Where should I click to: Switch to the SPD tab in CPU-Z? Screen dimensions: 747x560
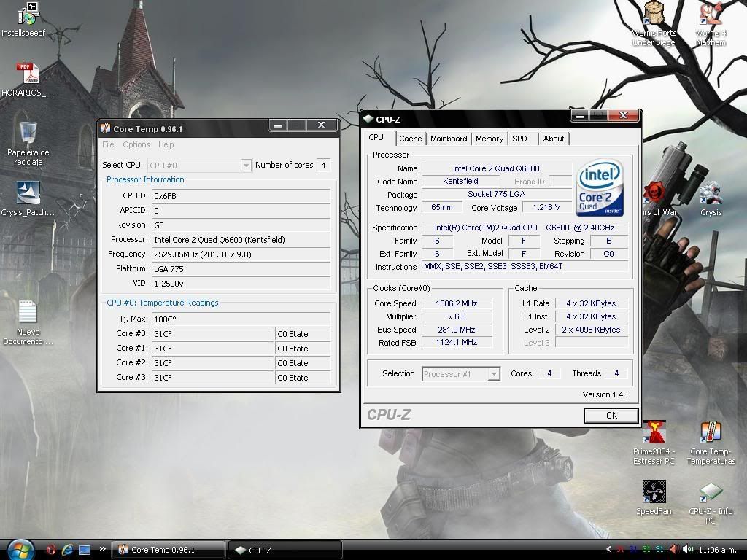click(519, 139)
